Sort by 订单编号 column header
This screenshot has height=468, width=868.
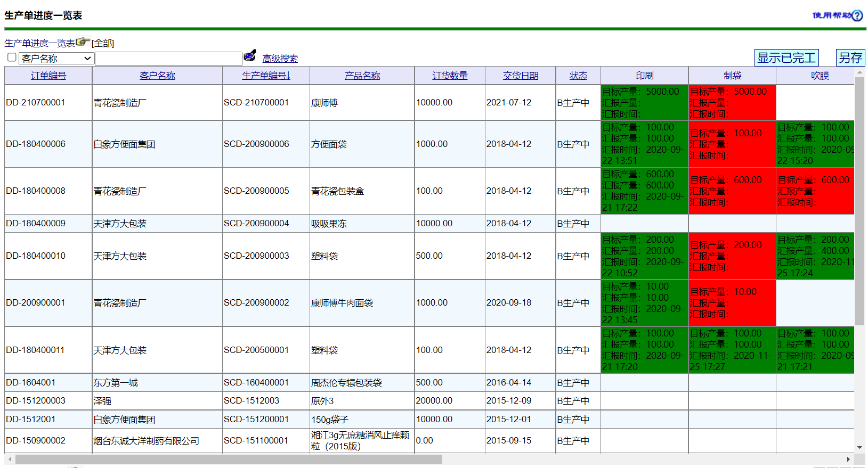click(48, 76)
